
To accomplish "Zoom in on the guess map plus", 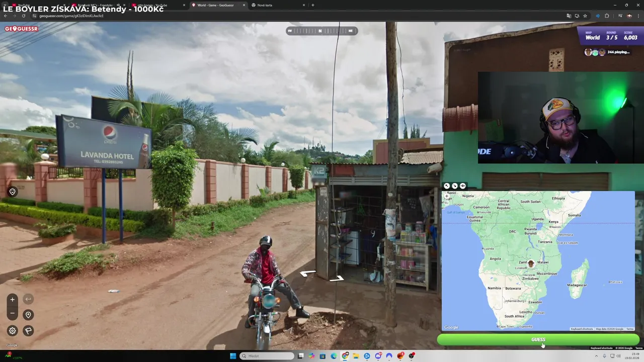I will [446, 197].
